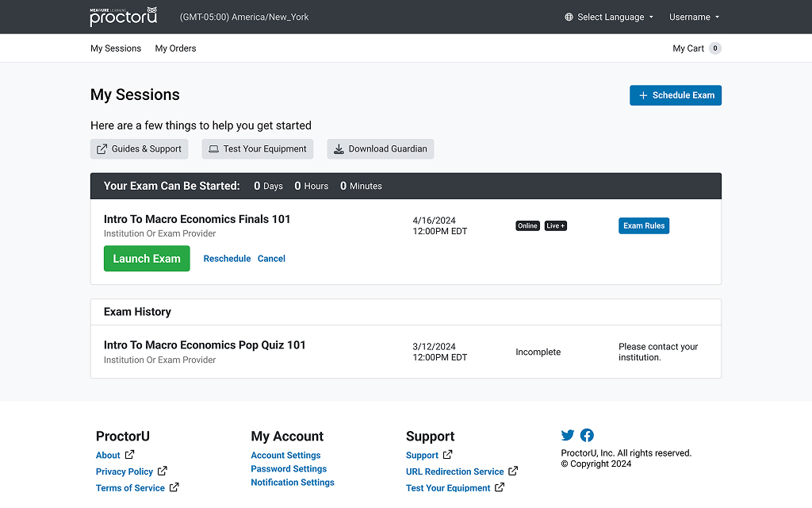Click the external-link icon next to About

tap(129, 455)
